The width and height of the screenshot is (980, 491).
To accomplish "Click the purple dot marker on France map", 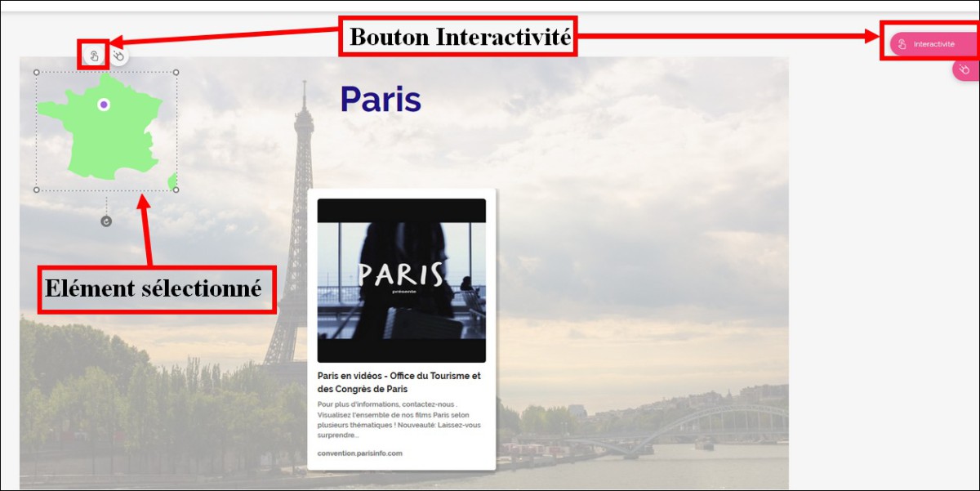I will click(x=104, y=105).
